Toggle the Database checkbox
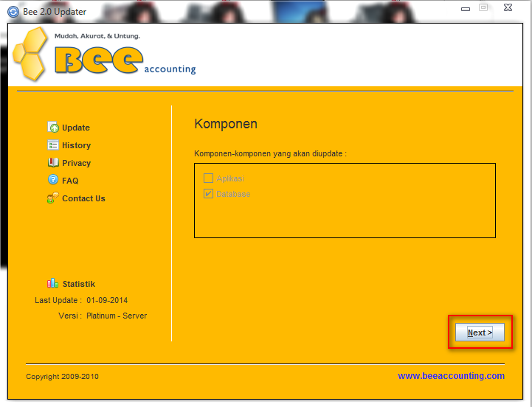Viewport: 532px width, 407px height. click(208, 194)
